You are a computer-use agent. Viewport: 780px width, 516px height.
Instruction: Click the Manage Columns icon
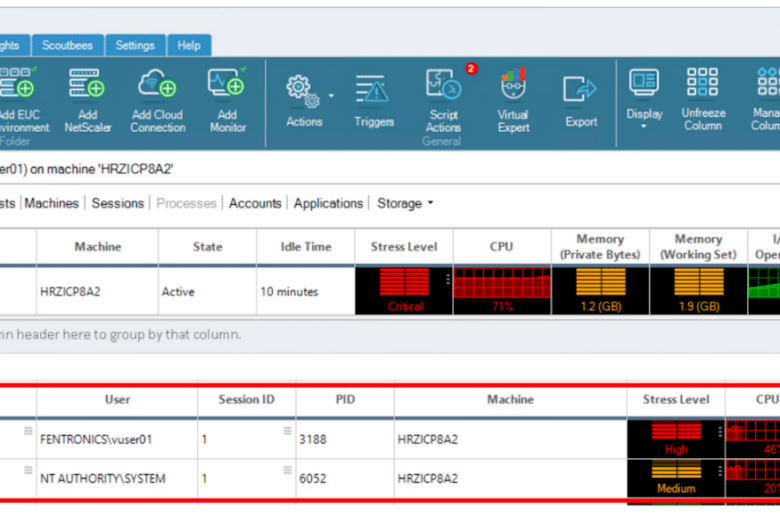tap(769, 82)
